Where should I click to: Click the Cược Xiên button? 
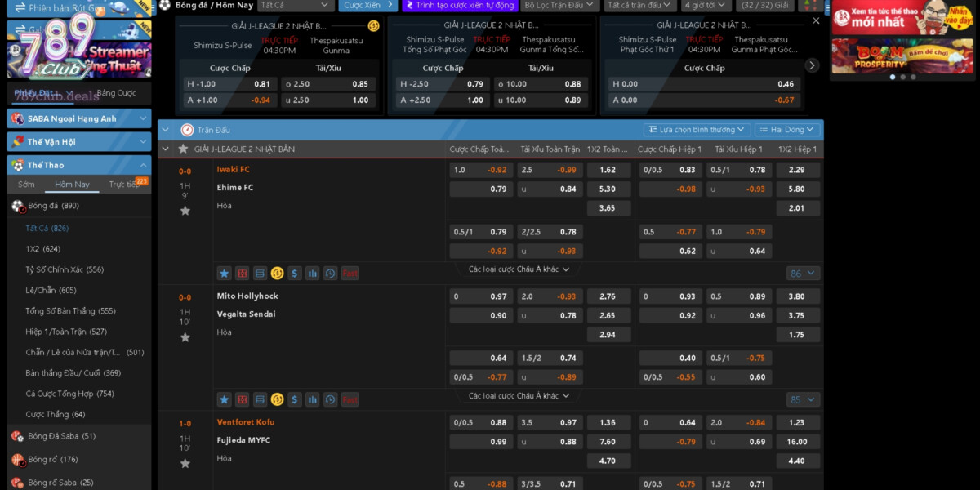[x=367, y=6]
